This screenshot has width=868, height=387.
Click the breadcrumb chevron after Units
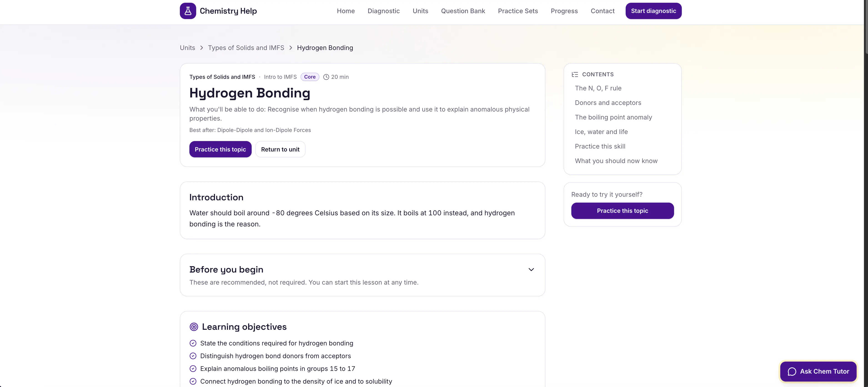point(201,48)
